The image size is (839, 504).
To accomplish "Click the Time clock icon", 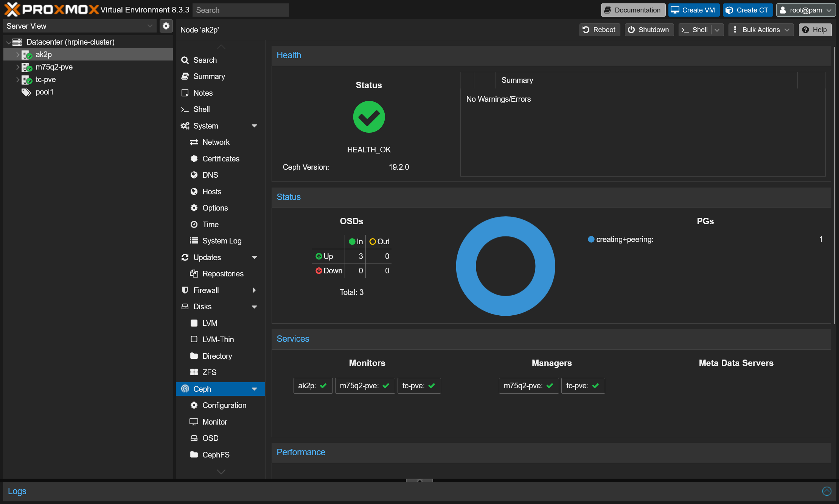I will 194,225.
